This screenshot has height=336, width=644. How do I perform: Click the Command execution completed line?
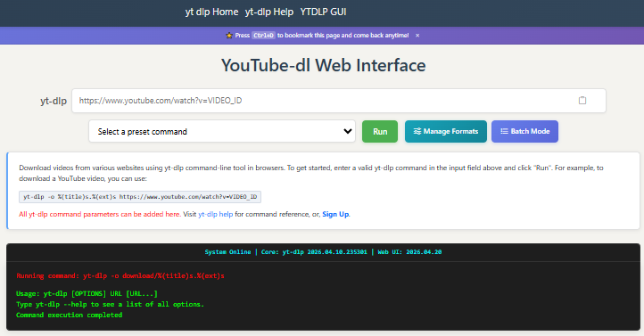[x=69, y=316]
